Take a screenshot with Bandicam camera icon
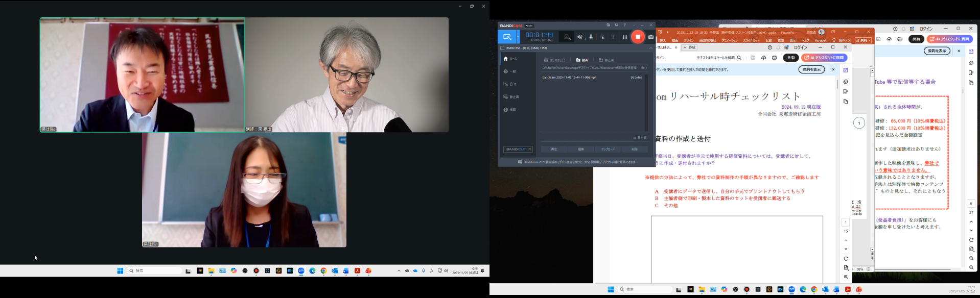 coord(650,37)
